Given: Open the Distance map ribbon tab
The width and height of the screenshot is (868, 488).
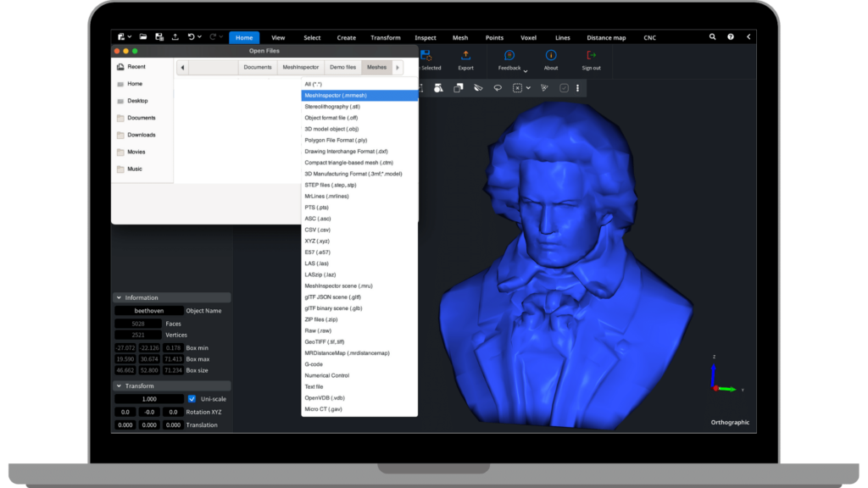Looking at the screenshot, I should click(606, 37).
